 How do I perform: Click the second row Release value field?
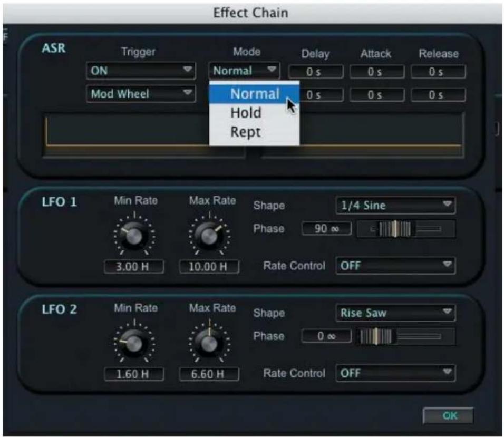pos(438,95)
